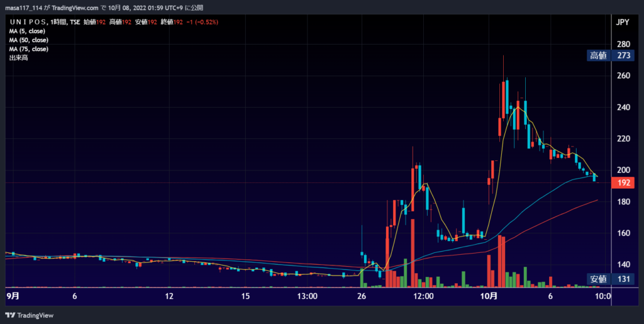Viewport: 644px width, 324px height.
Task: Click the 安値 131 low price label
Action: 610,279
